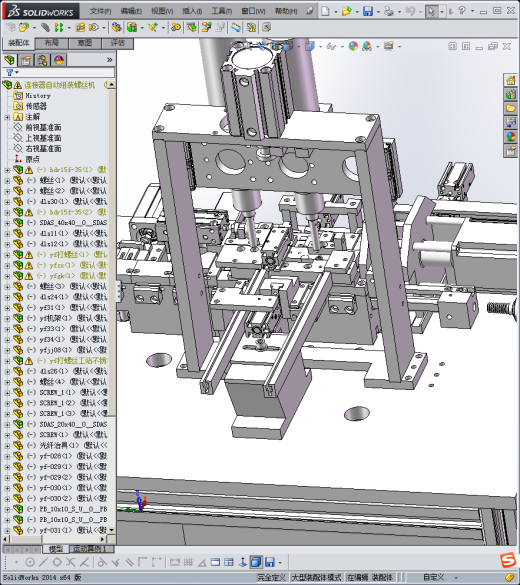Click the Exploded View icon
520x585 pixels.
206,27
